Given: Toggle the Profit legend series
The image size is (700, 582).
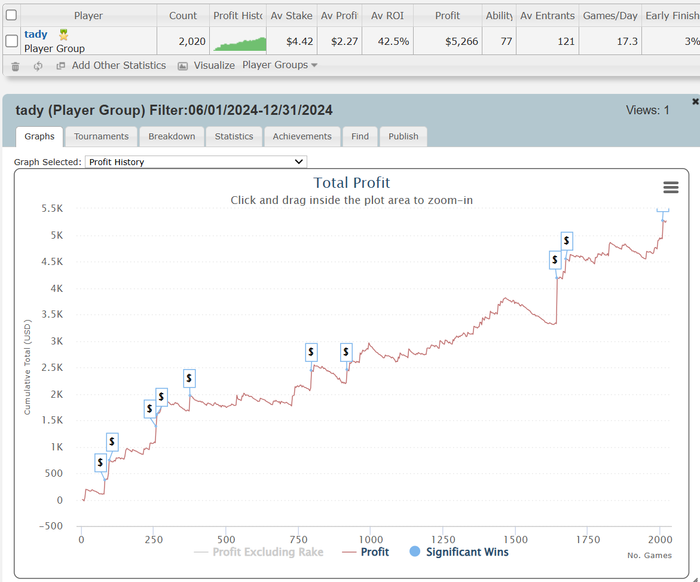Looking at the screenshot, I should tap(366, 552).
